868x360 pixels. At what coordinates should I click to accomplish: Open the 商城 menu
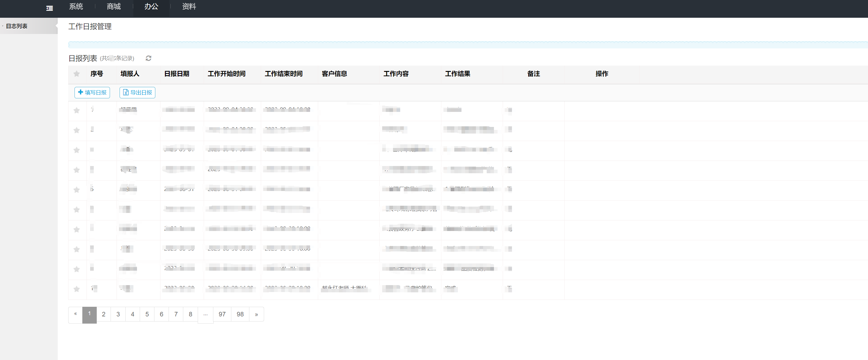pyautogui.click(x=114, y=6)
